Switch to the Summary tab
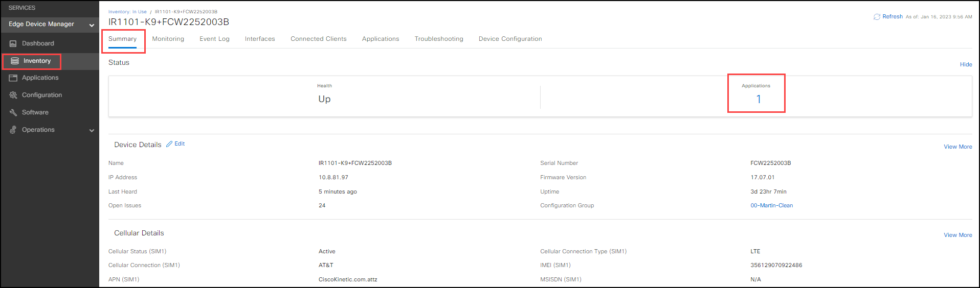The image size is (980, 288). coord(122,39)
